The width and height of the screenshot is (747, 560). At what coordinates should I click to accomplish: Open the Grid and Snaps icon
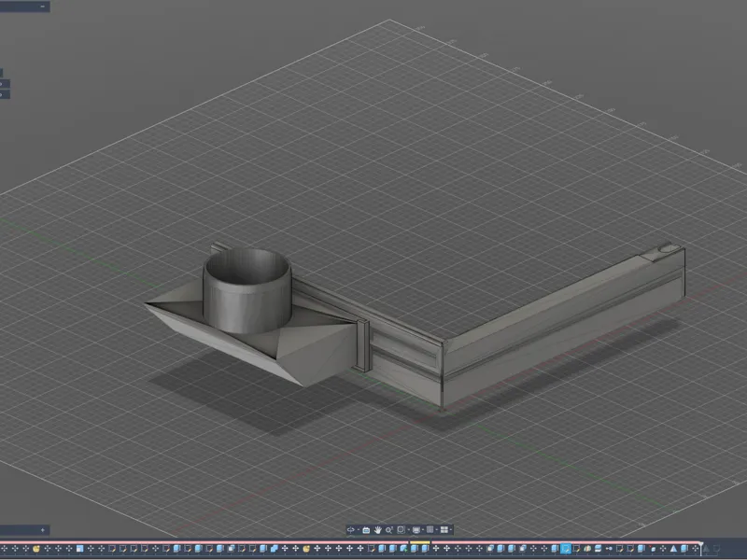pos(430,529)
